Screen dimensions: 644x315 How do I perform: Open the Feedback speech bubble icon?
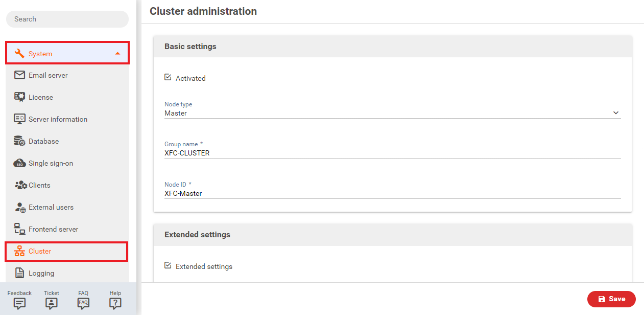point(19,303)
